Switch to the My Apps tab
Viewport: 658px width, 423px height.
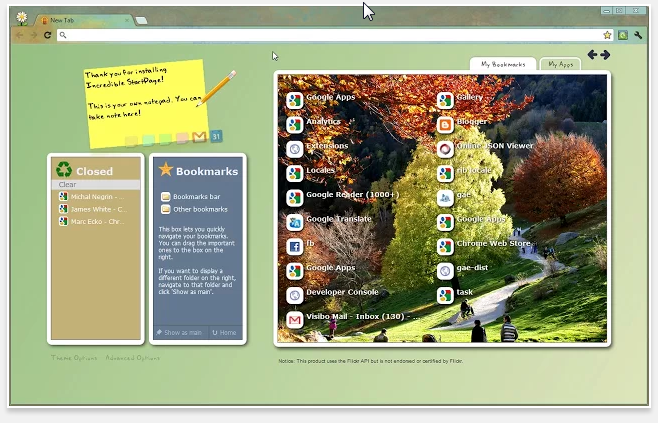point(560,64)
